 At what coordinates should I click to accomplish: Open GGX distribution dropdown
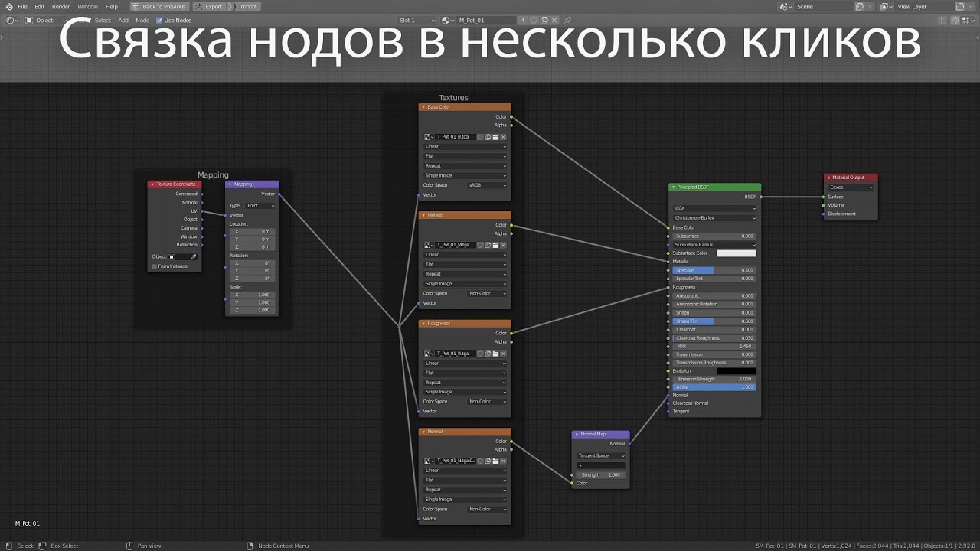[715, 208]
